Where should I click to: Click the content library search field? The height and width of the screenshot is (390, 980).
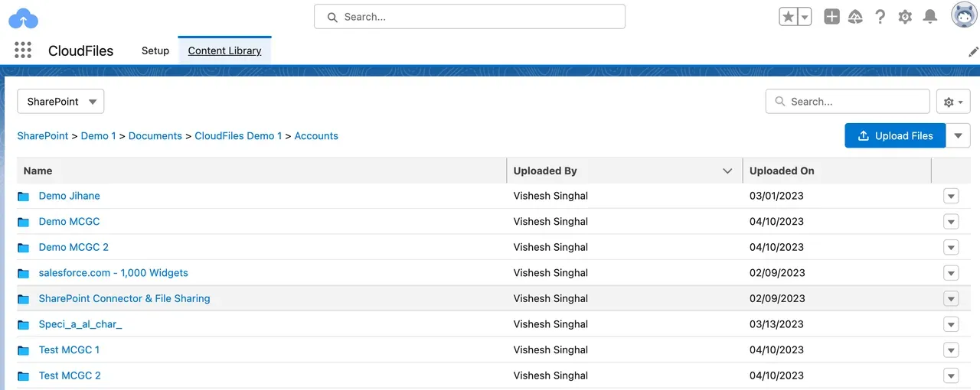848,102
